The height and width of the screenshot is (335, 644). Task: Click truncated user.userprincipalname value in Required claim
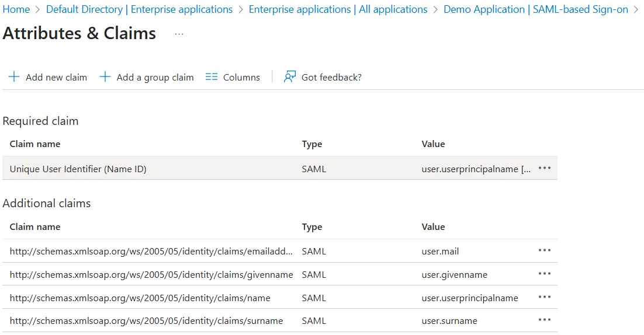point(476,169)
